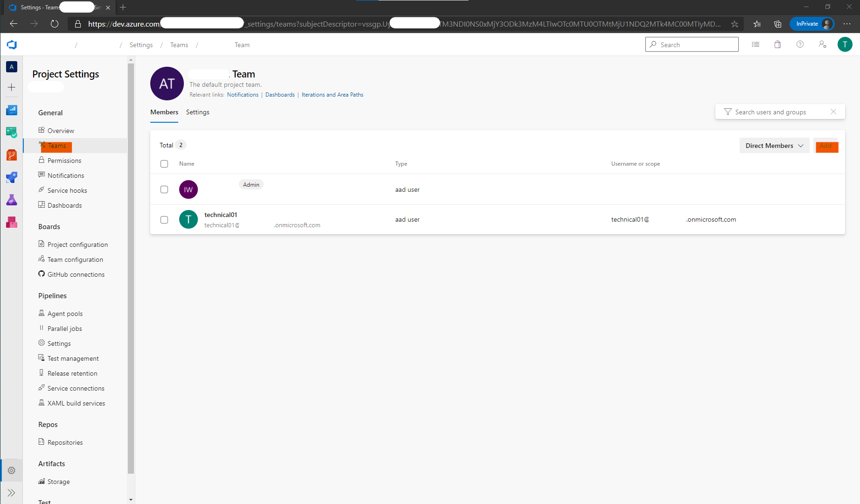The width and height of the screenshot is (860, 504).
Task: Click the settings panel scroll-down arrow
Action: coord(131,500)
